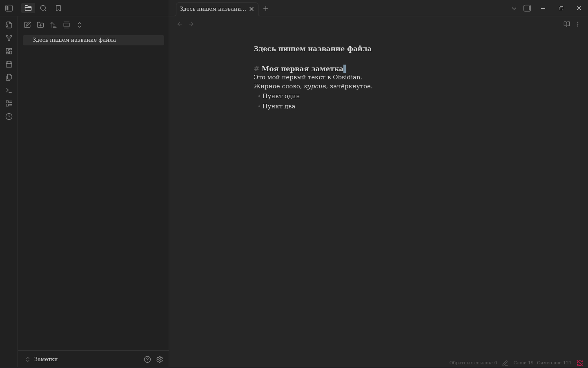Switch to reading view mode
Screen dimensions: 588x368
pyautogui.click(x=567, y=24)
